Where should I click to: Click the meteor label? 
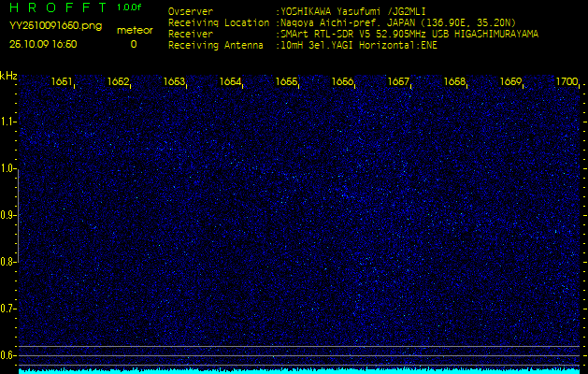[x=134, y=30]
